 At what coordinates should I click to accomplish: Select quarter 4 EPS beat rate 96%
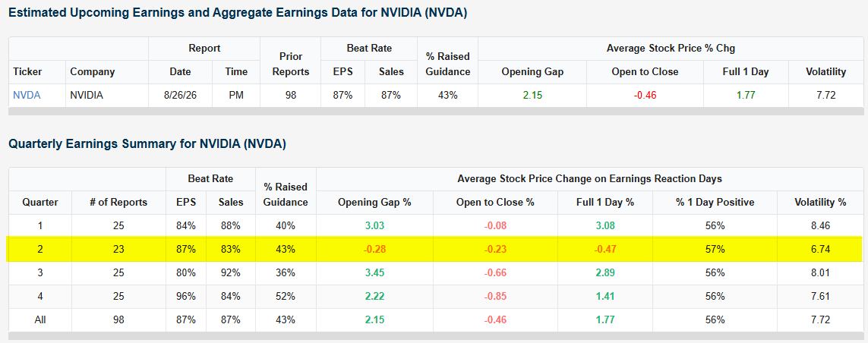point(187,296)
